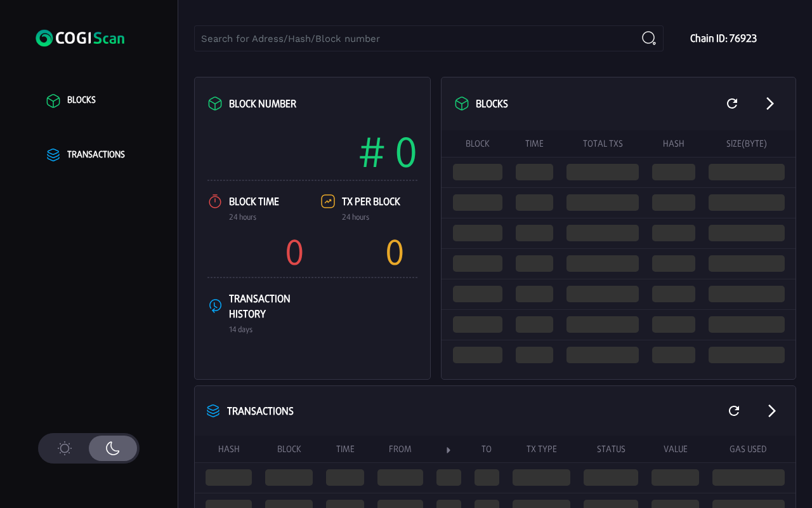Click the arrow column header in Transactions
Viewport: 812px width, 508px height.
[x=449, y=450]
